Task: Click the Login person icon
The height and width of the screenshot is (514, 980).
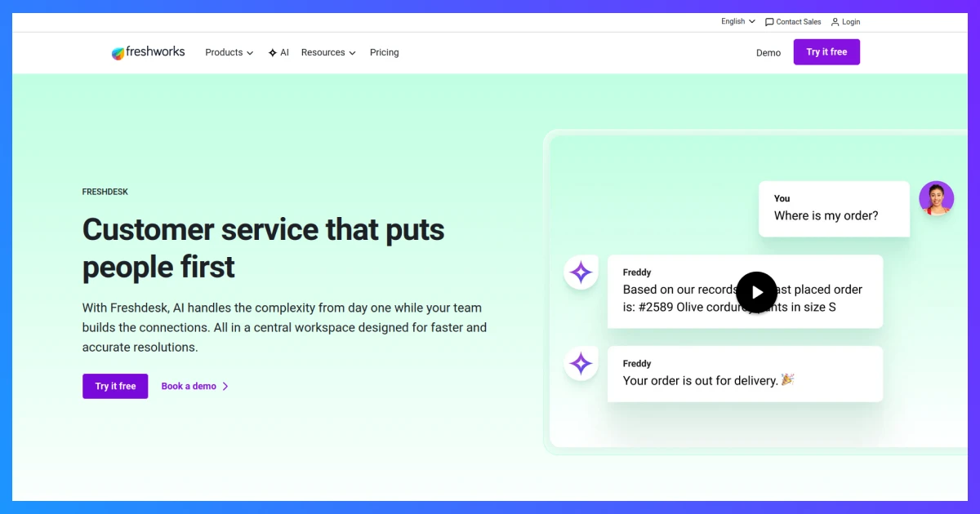Action: point(835,22)
